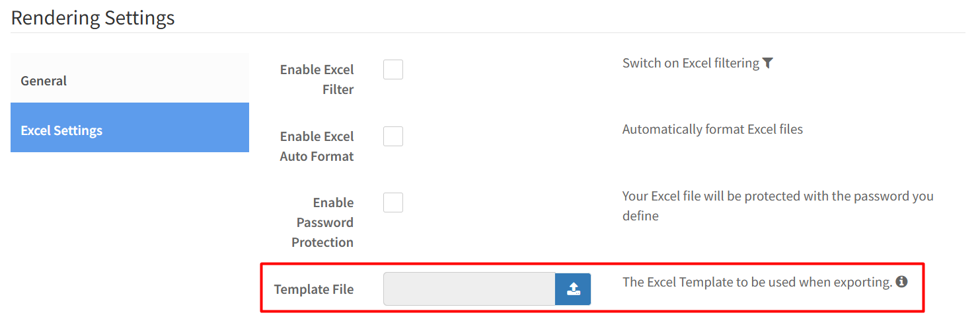This screenshot has width=980, height=317.
Task: Click the "Enable Password Protection" label
Action: (x=324, y=222)
